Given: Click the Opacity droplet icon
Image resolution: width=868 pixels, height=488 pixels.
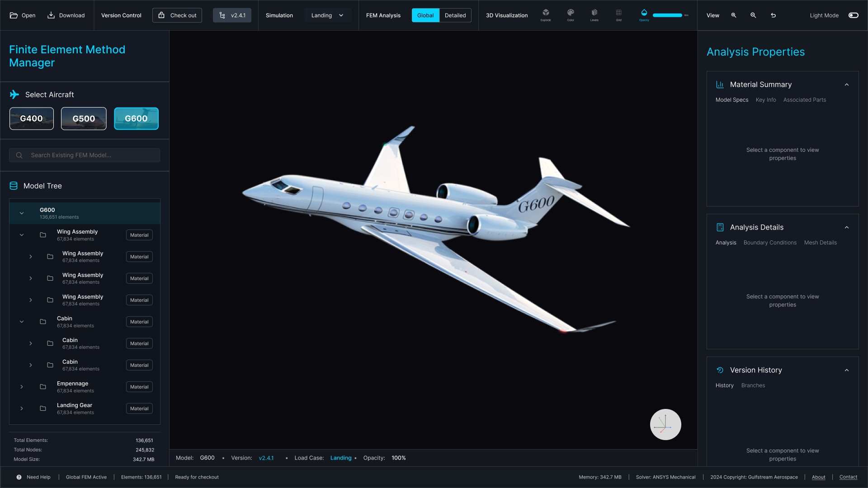Looking at the screenshot, I should point(644,14).
